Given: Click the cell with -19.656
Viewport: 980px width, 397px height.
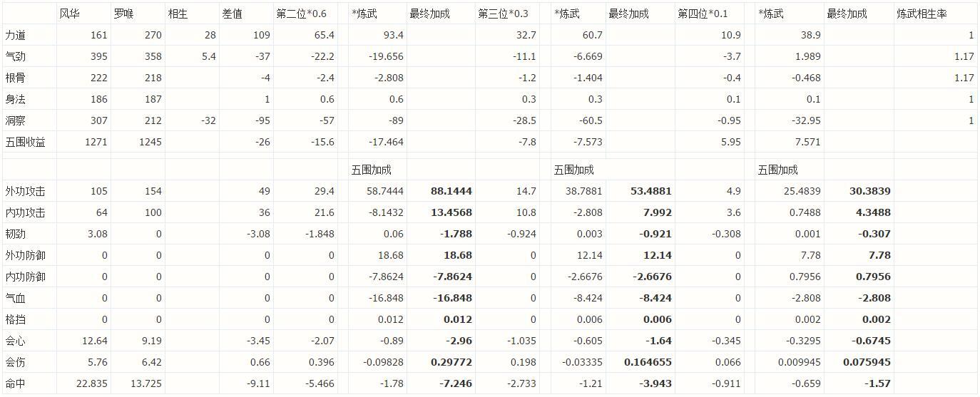Looking at the screenshot, I should point(386,56).
